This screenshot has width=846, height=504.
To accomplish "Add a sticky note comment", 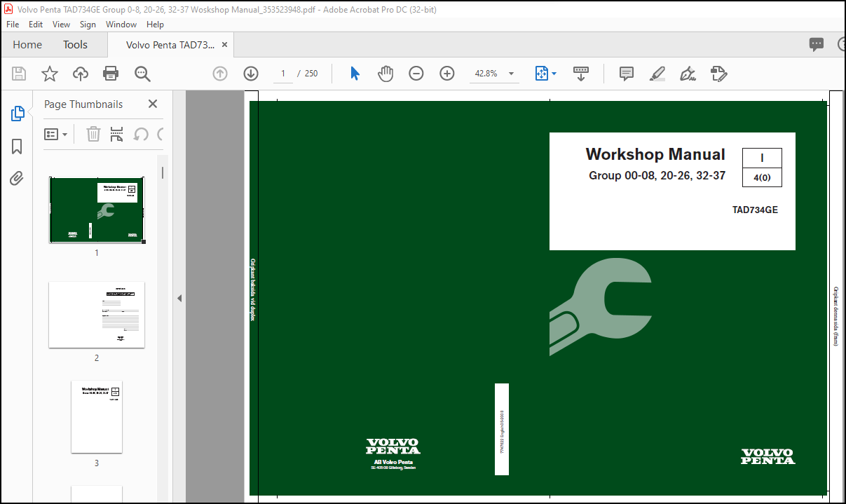I will (627, 74).
